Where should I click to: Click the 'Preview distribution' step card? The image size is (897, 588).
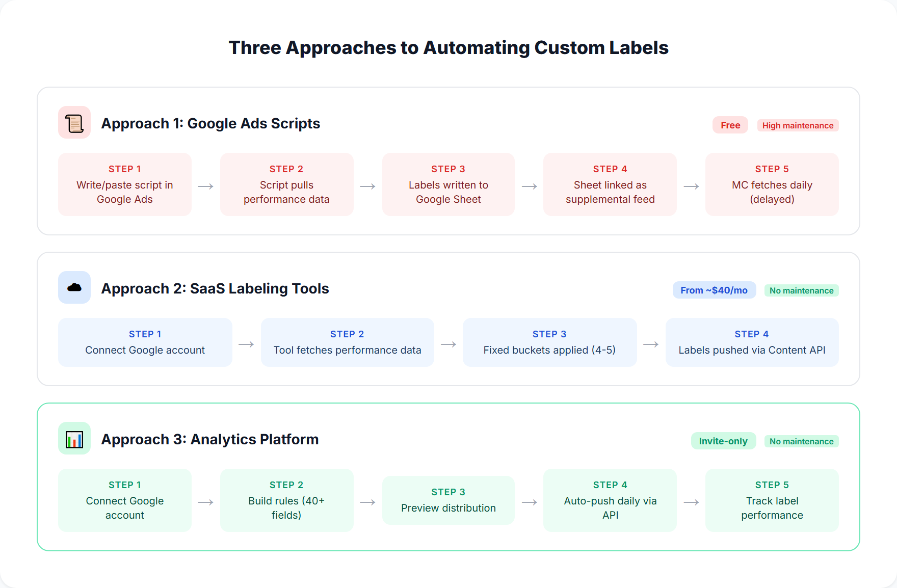point(448,500)
